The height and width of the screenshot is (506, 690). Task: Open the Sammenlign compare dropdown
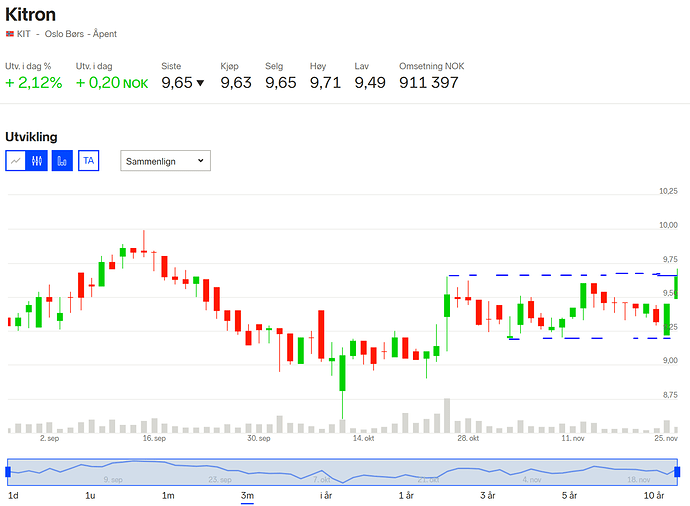click(165, 161)
